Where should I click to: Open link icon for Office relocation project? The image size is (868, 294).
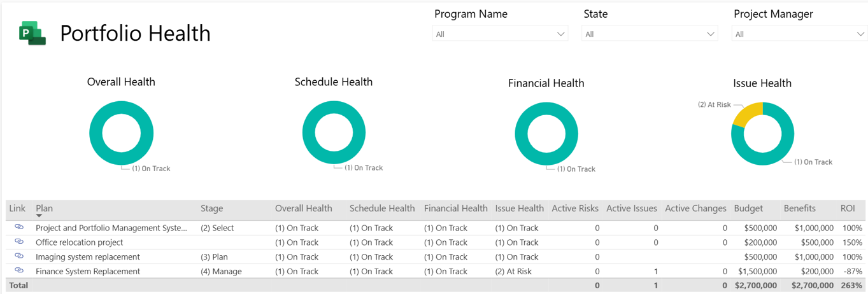(x=19, y=242)
